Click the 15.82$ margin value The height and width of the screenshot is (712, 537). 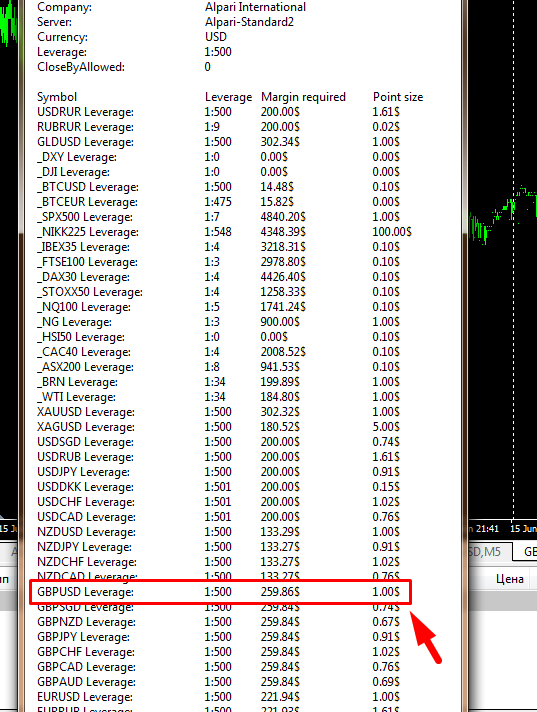point(277,202)
